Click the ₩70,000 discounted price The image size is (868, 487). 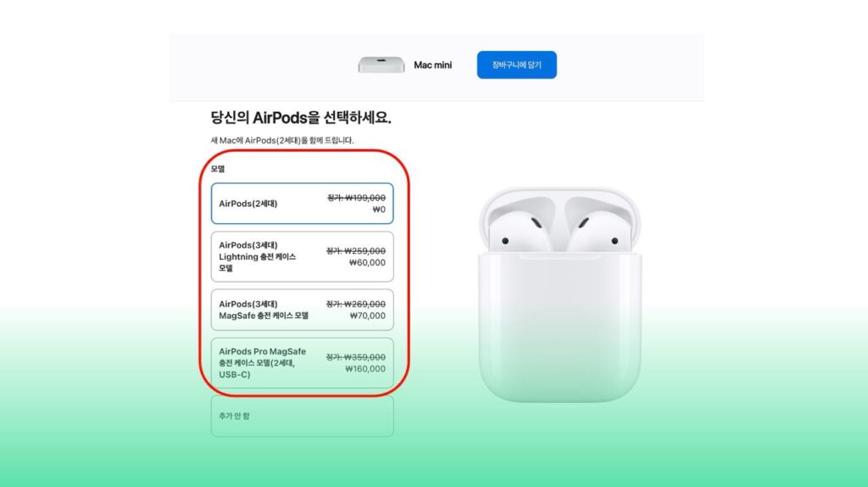click(368, 316)
